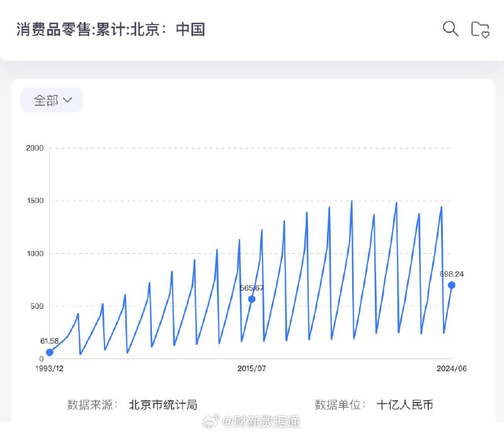
Task: Click the 565.67 data point marker
Action: (251, 297)
